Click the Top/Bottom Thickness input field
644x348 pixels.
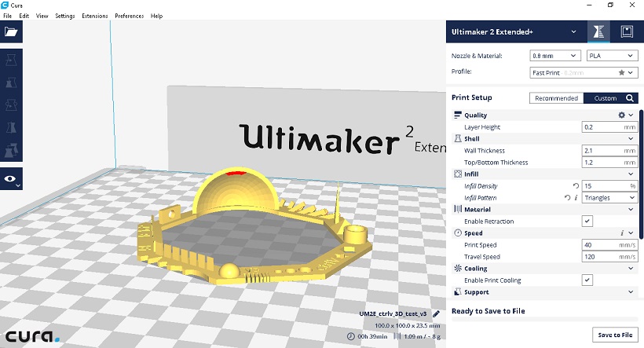coord(610,163)
